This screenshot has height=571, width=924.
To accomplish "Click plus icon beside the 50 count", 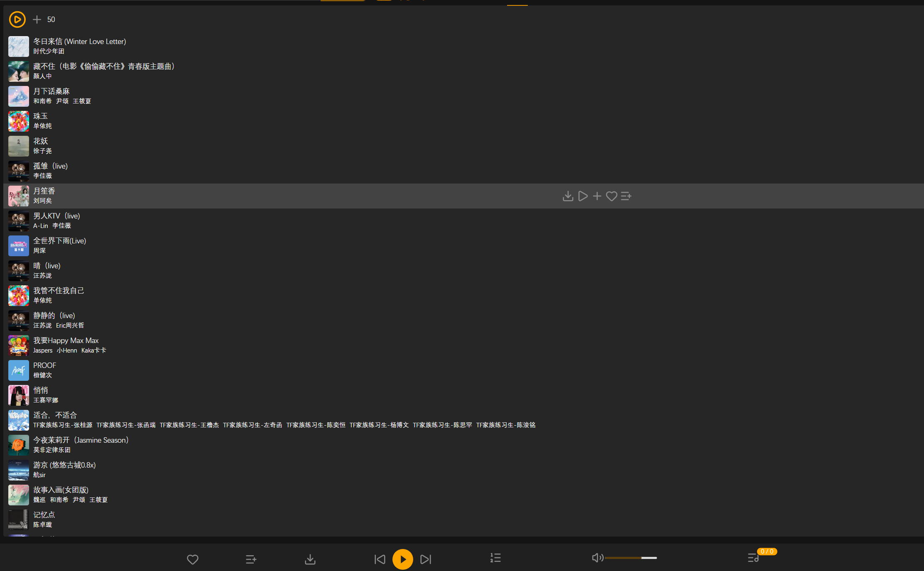I will tap(37, 20).
